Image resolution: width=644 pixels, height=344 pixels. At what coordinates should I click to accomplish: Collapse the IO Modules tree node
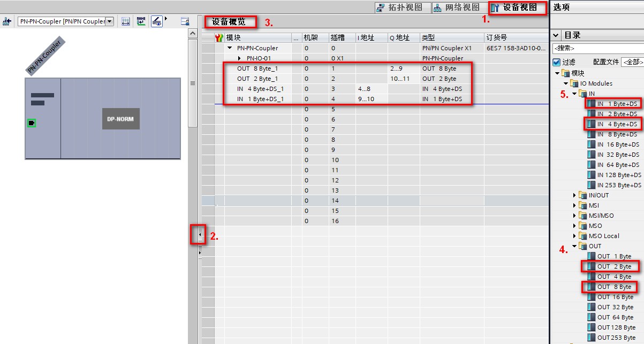tap(566, 83)
